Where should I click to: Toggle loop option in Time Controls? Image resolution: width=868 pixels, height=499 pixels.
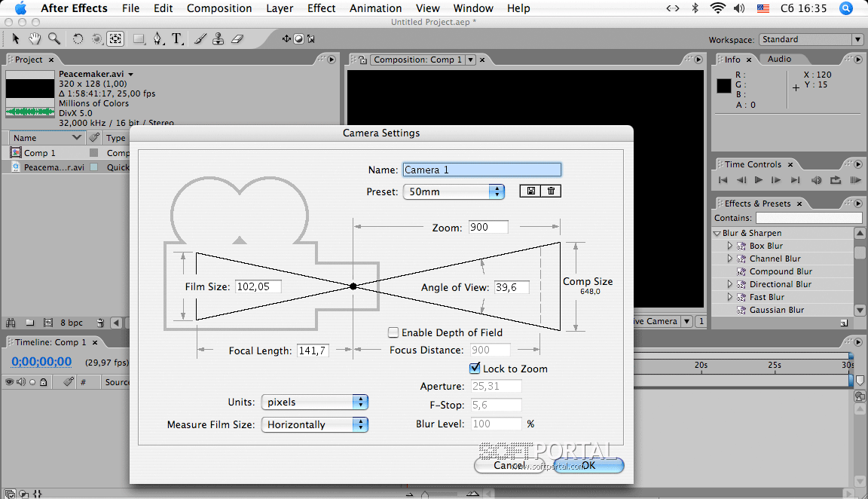pyautogui.click(x=836, y=180)
